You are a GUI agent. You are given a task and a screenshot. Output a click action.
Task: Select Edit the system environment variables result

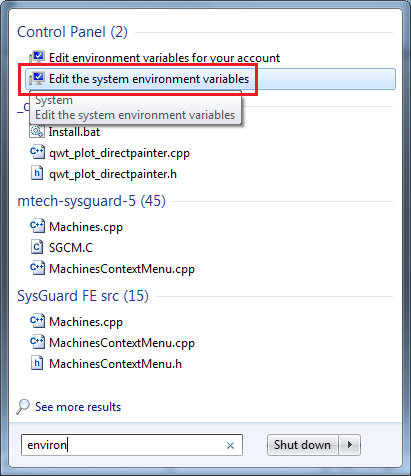pyautogui.click(x=210, y=79)
